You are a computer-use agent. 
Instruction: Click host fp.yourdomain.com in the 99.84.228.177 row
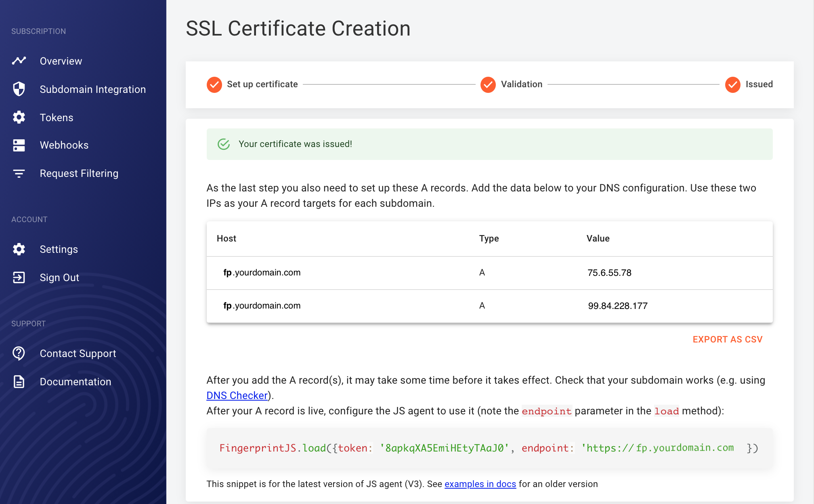(x=262, y=306)
